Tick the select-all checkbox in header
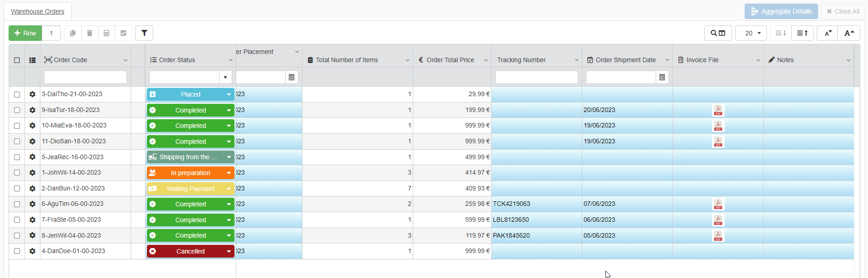This screenshot has height=278, width=868. tap(17, 60)
